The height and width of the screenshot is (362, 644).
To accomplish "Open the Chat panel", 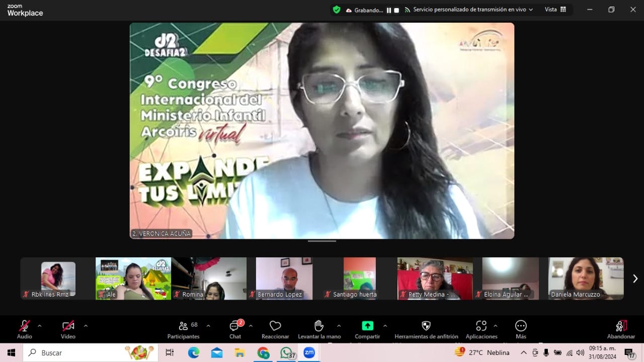I will (235, 329).
